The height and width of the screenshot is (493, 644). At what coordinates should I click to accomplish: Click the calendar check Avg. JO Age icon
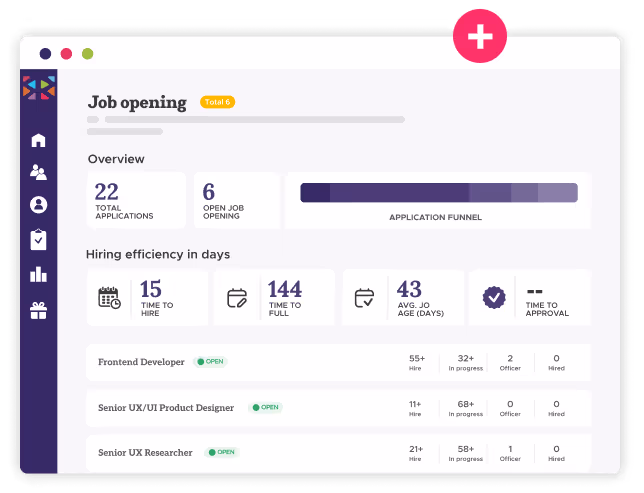(364, 298)
